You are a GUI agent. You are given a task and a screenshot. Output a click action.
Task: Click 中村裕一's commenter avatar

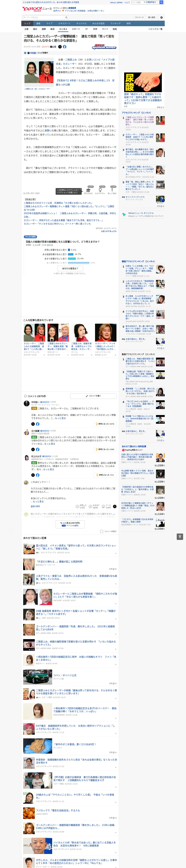click(x=26, y=403)
